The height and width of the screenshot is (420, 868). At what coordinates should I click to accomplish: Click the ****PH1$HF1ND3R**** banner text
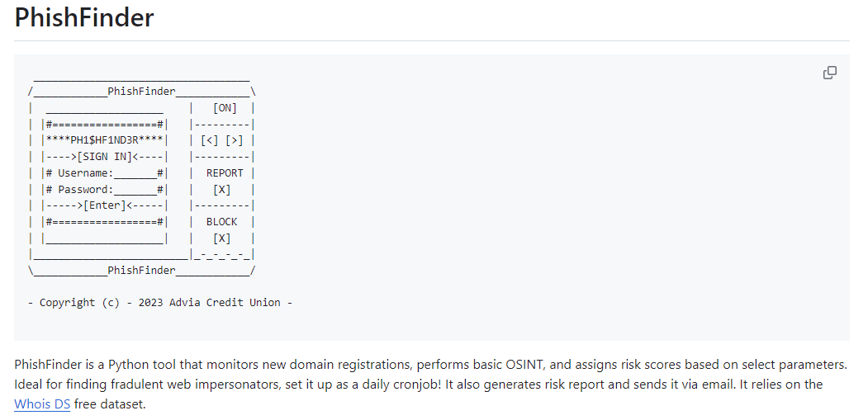(x=105, y=140)
